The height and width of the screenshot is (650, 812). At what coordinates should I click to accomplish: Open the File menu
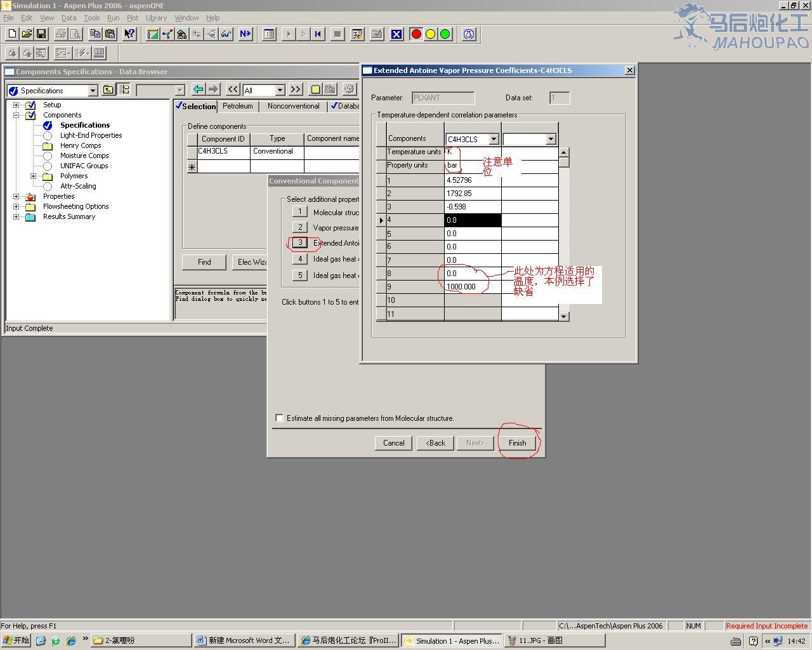point(8,18)
